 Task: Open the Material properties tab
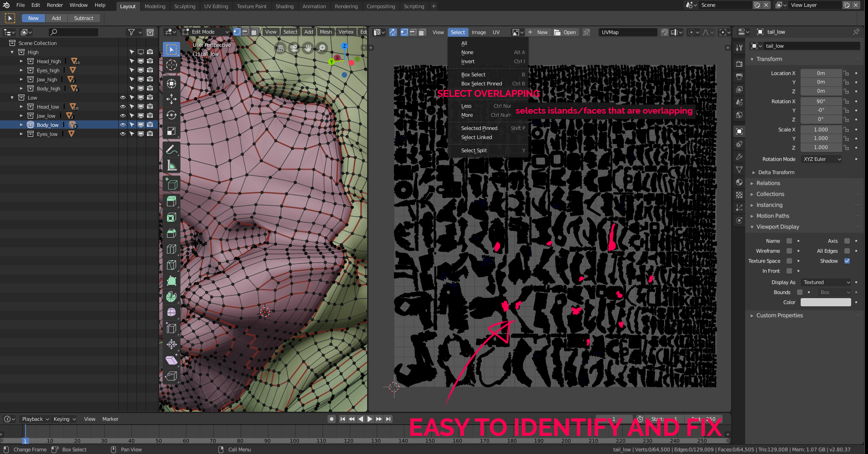pos(739,182)
